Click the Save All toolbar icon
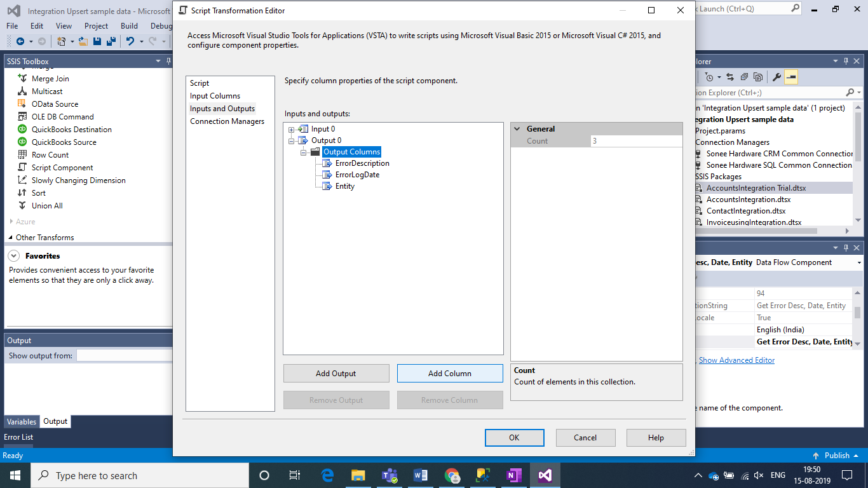This screenshot has width=868, height=488. pos(111,41)
